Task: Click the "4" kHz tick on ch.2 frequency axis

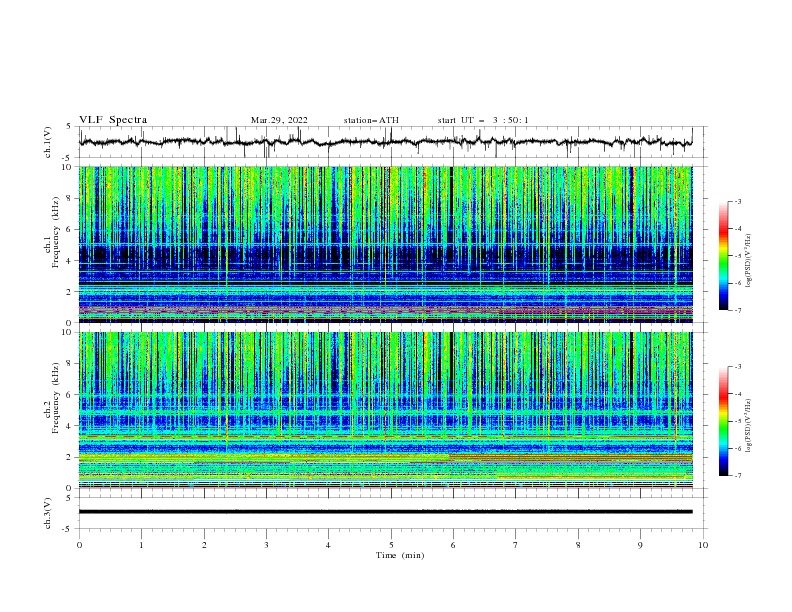Action: coord(70,426)
